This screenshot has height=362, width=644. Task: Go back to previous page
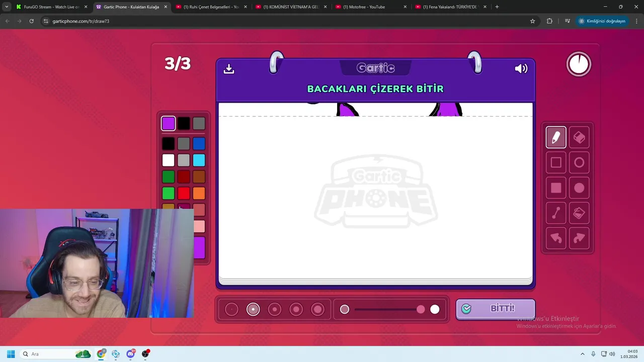pyautogui.click(x=7, y=21)
